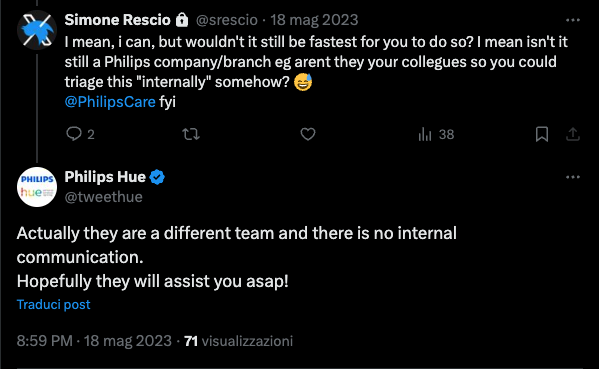The image size is (599, 369).
Task: Repost Simone Rescio's tweet
Action: (x=191, y=134)
